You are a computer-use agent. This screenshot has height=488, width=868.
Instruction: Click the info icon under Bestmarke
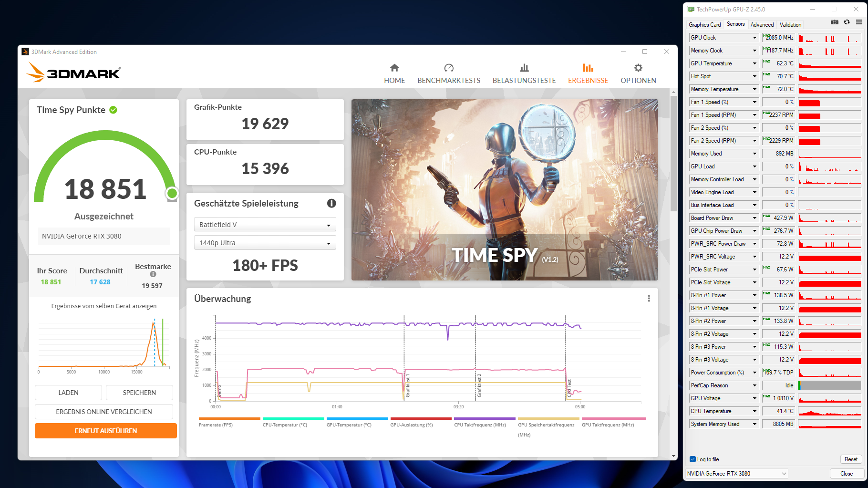[x=153, y=274]
